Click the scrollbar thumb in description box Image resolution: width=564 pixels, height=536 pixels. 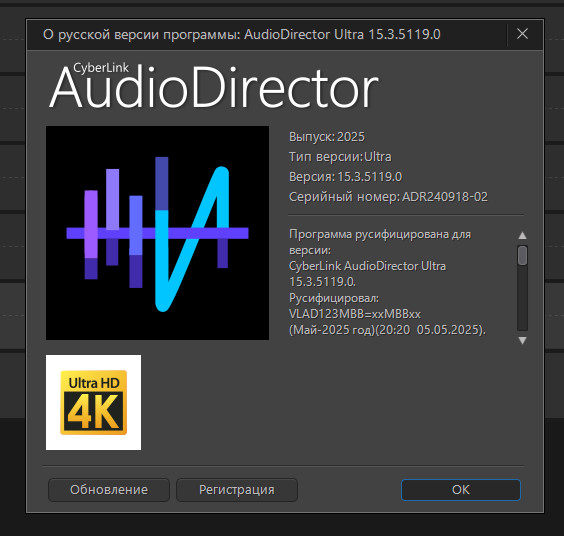click(x=522, y=255)
